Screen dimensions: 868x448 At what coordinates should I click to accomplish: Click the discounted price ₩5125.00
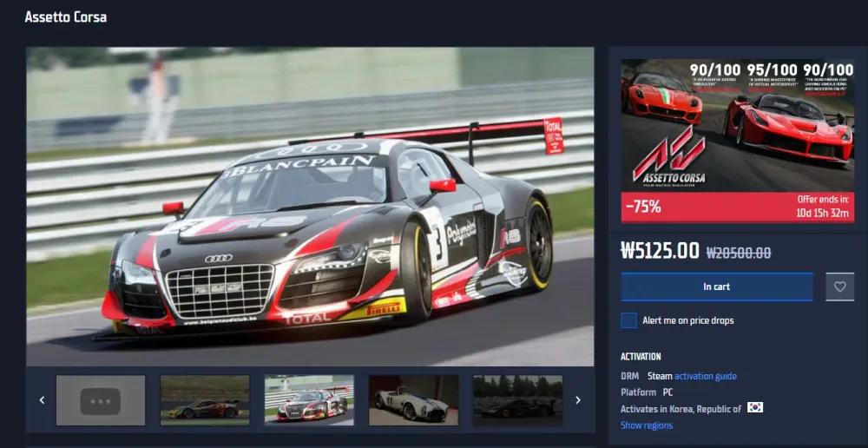660,251
